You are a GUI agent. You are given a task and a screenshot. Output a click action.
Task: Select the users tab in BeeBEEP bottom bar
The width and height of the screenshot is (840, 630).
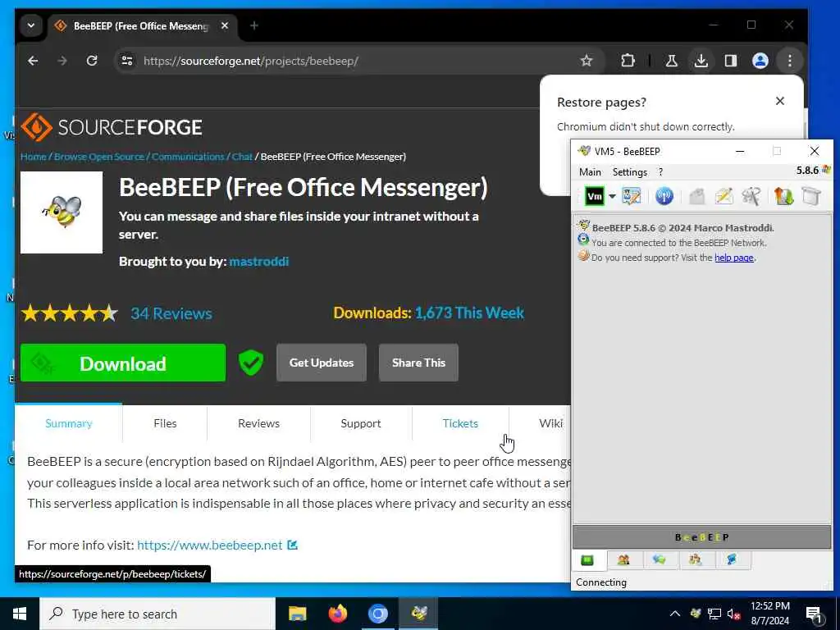[x=623, y=560]
